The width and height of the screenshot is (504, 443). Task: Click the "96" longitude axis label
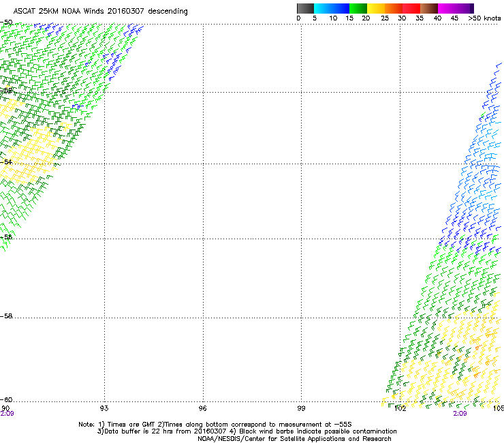(x=202, y=408)
